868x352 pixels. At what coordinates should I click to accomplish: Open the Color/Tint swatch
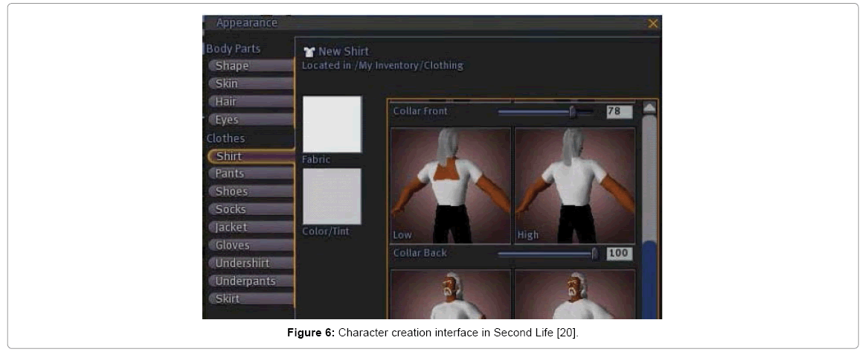coord(332,196)
